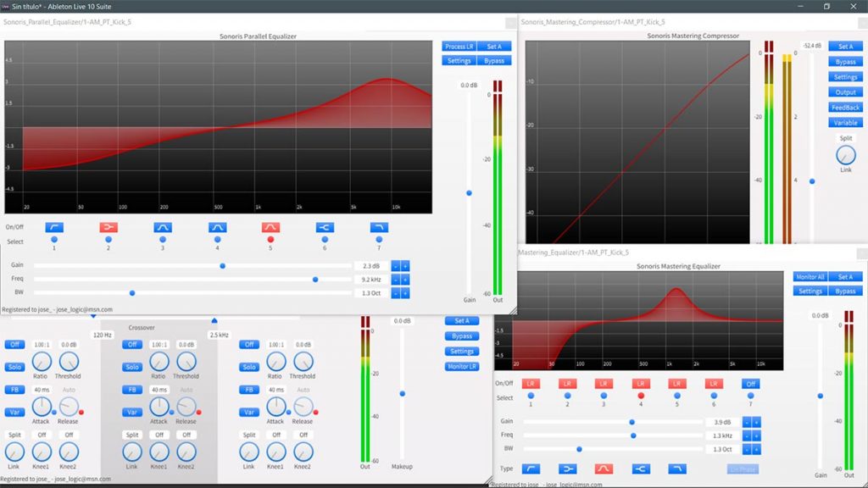Increase BW with plus in Parallel Equalizer
The width and height of the screenshot is (868, 488).
click(405, 292)
